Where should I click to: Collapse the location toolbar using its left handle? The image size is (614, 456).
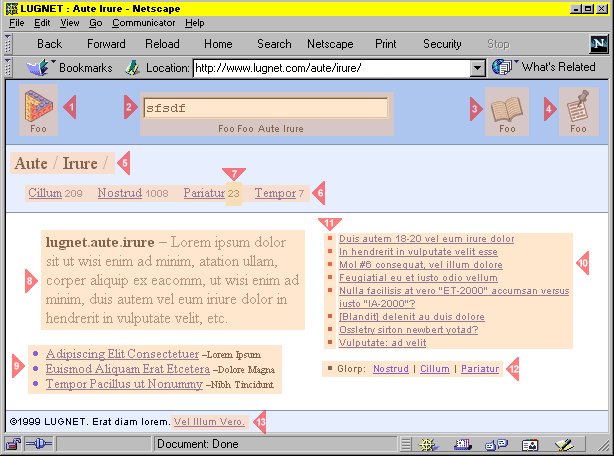coord(8,68)
